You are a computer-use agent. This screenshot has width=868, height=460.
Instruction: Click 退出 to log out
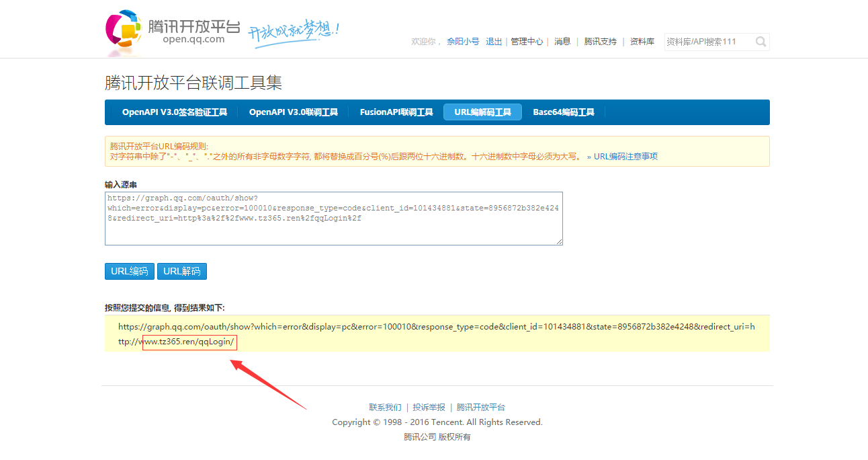pos(494,42)
